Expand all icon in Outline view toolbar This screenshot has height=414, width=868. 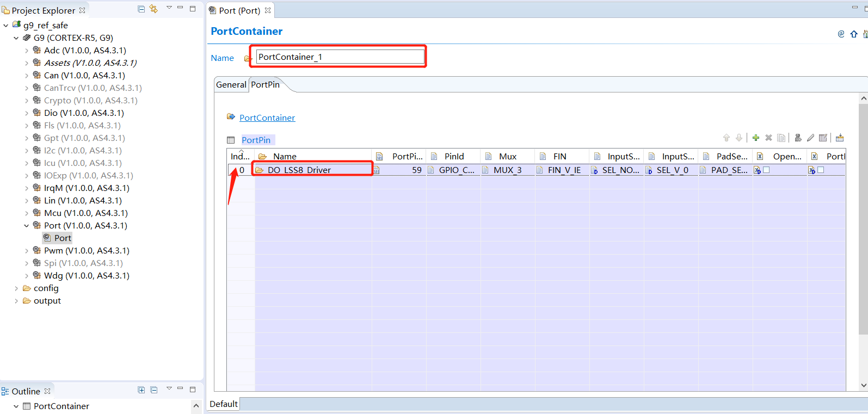tap(141, 390)
